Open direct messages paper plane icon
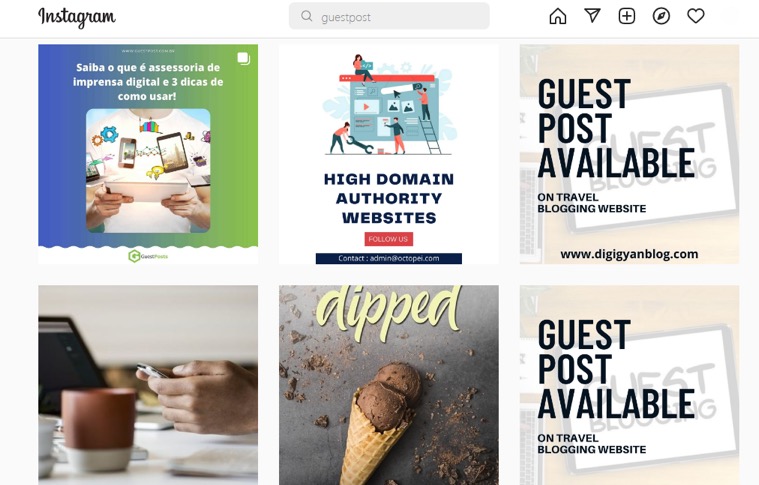This screenshot has width=759, height=485. tap(592, 15)
